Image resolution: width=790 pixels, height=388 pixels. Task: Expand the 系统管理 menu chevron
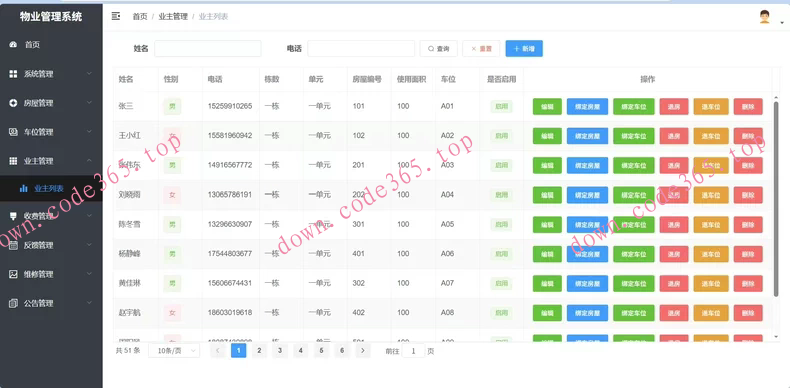tap(89, 74)
